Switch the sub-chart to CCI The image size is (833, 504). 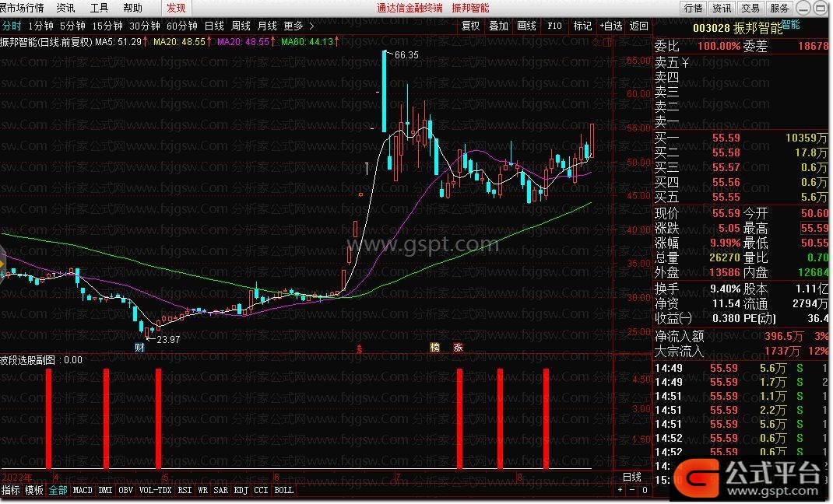click(x=261, y=491)
